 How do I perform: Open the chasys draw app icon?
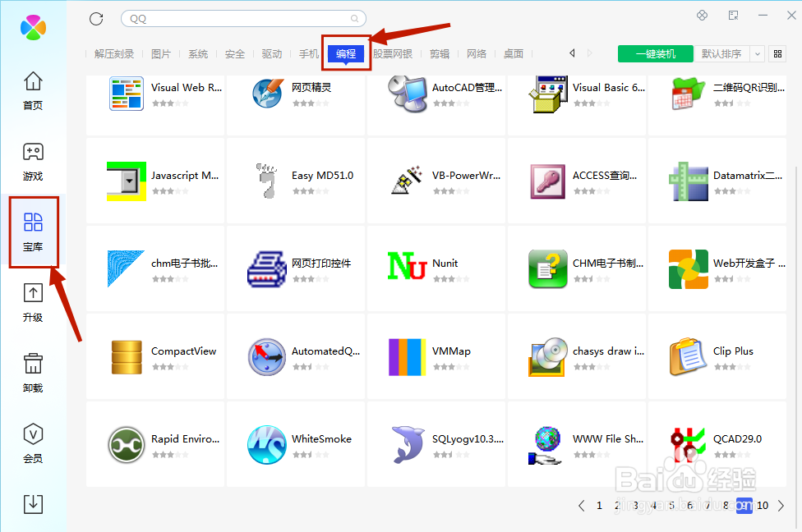548,356
